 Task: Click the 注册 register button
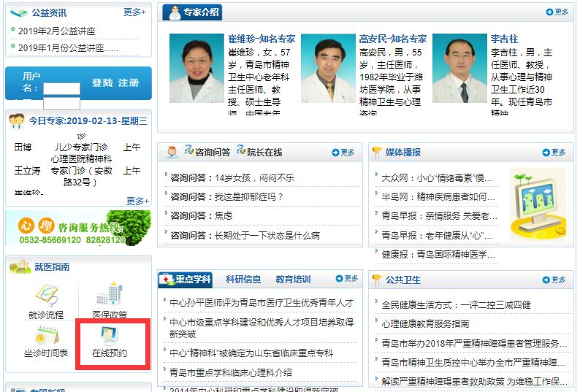[x=129, y=82]
